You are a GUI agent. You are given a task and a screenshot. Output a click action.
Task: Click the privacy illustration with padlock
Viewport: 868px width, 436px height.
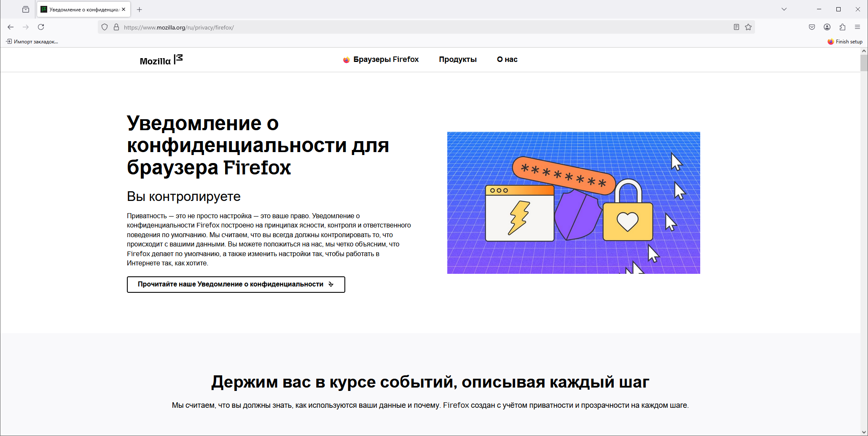click(x=574, y=203)
